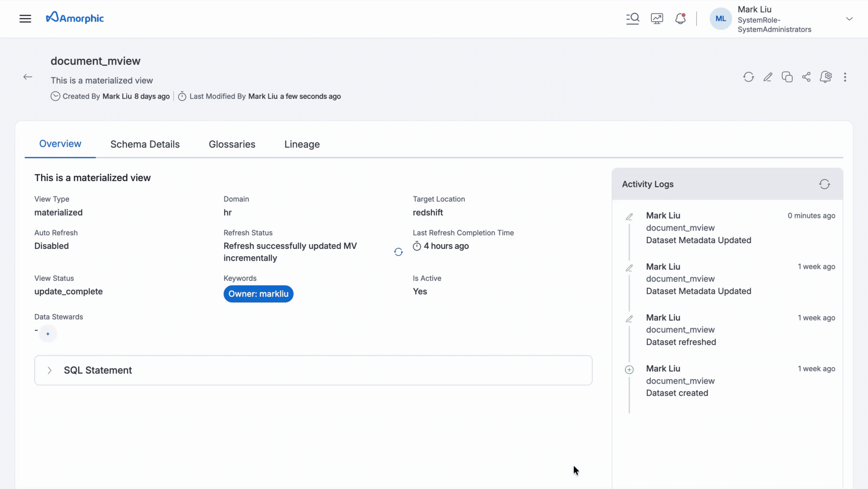Go to the Lineage tab
The height and width of the screenshot is (489, 868).
click(302, 144)
